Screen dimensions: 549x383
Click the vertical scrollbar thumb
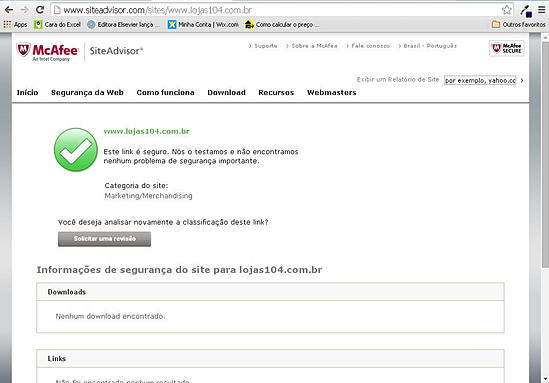tap(545, 154)
